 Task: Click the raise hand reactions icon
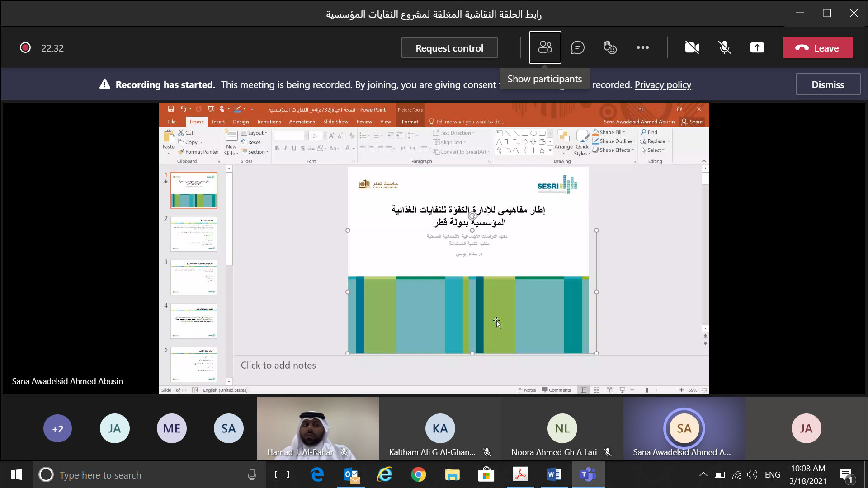[610, 47]
